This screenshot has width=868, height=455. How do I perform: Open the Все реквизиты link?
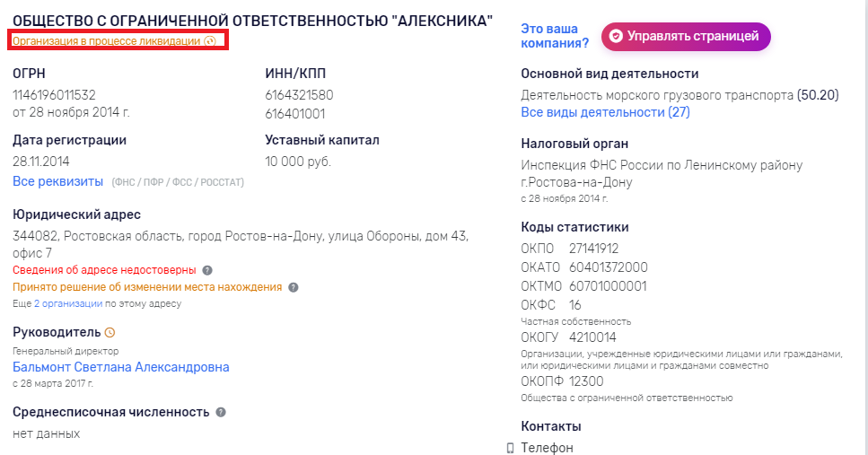[58, 181]
